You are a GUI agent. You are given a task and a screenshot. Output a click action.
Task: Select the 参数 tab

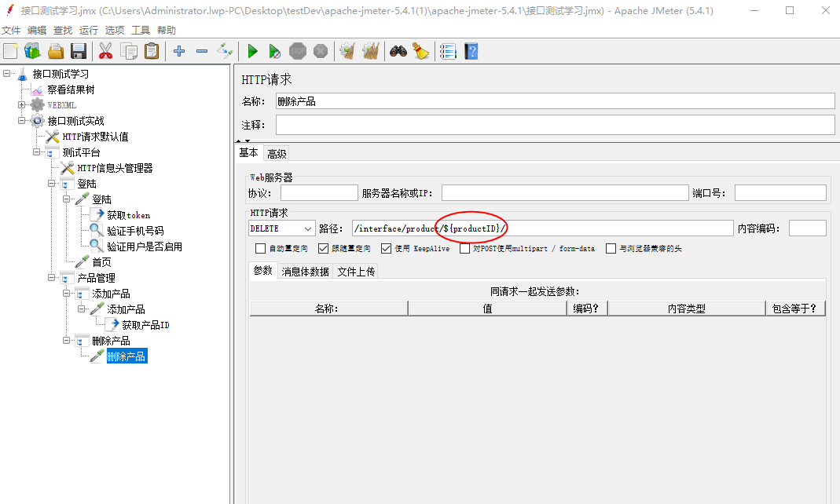click(263, 271)
